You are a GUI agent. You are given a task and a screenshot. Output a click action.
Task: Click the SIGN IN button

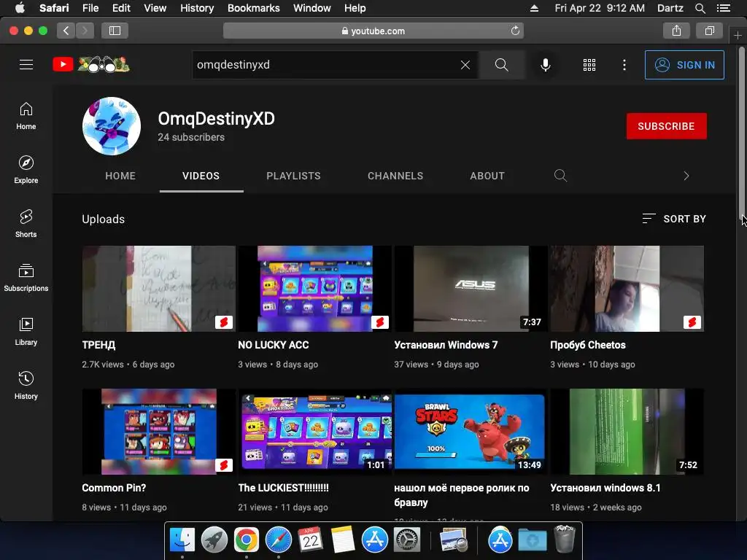pos(684,65)
